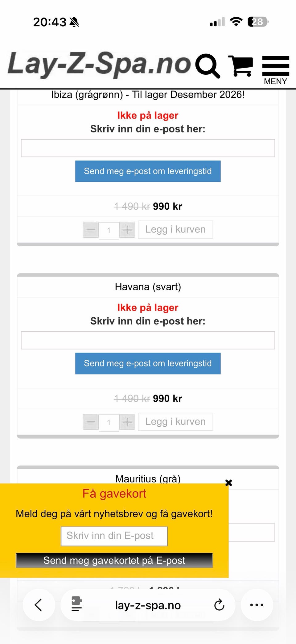Reload the page with refresh icon
296x644 pixels.
pos(219,605)
